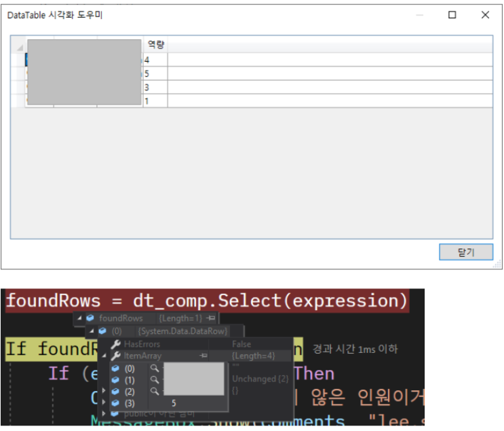The image size is (504, 431).
Task: Expand the ItemArray (3) element
Action: 104,402
